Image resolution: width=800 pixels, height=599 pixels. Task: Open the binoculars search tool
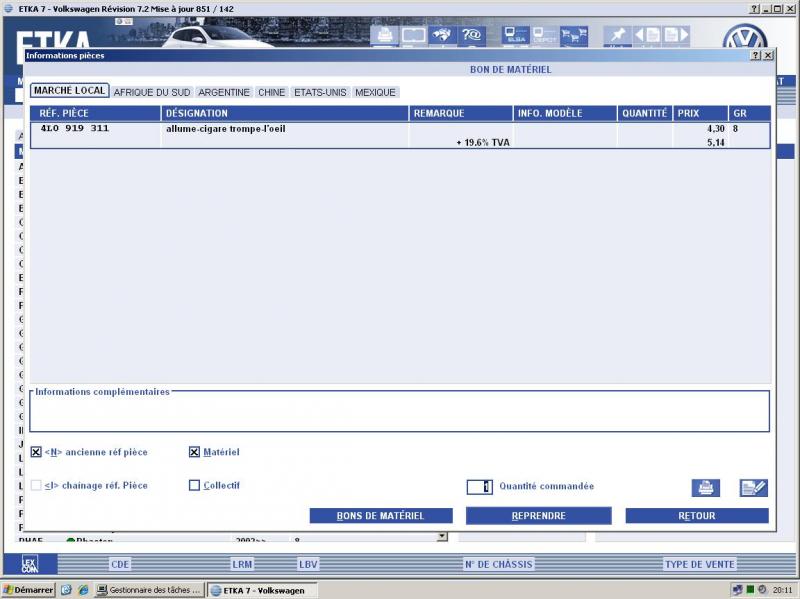pos(442,35)
